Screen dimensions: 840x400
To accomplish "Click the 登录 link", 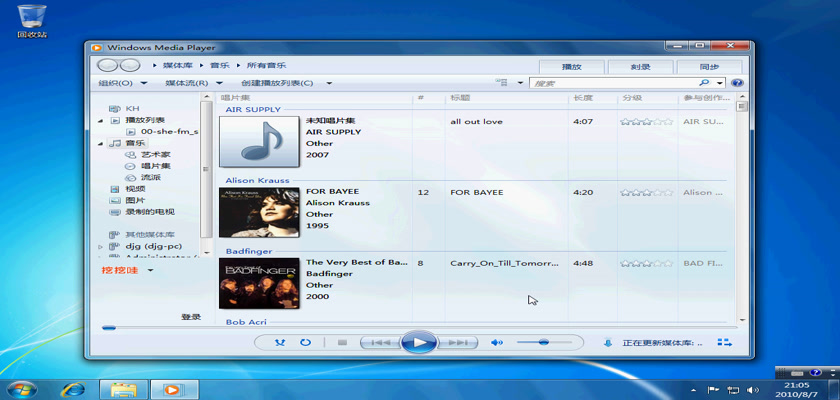I will click(x=190, y=317).
